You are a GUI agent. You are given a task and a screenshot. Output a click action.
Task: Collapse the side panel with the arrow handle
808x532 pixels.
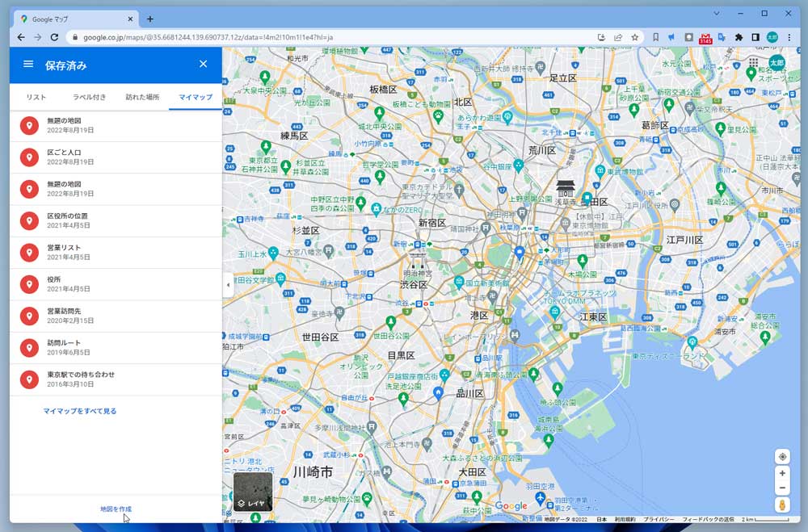point(229,285)
